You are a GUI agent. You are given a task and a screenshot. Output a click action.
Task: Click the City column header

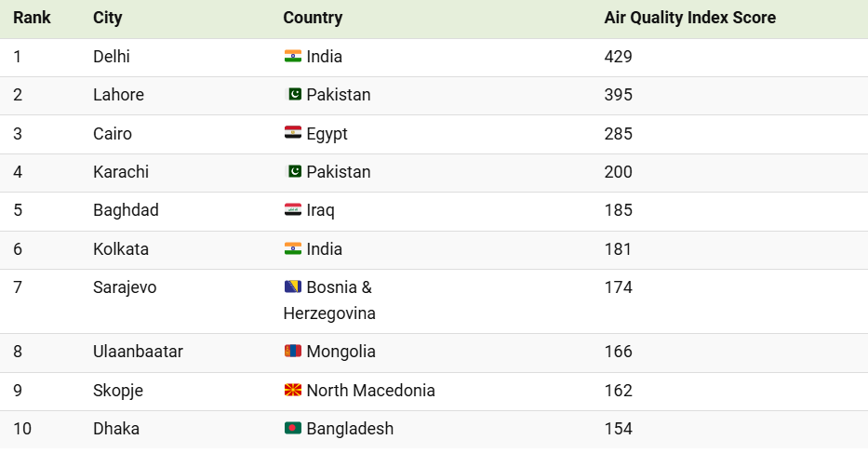point(107,18)
